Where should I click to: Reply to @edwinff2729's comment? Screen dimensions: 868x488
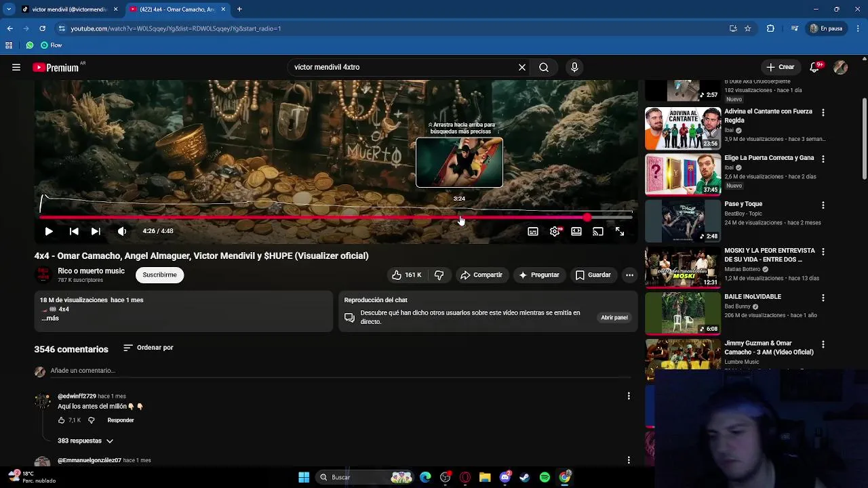(121, 420)
